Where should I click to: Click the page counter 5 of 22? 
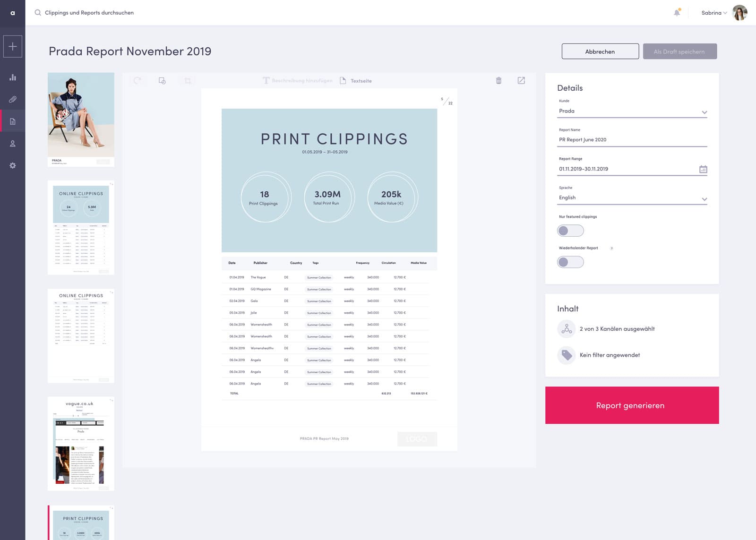(x=447, y=101)
